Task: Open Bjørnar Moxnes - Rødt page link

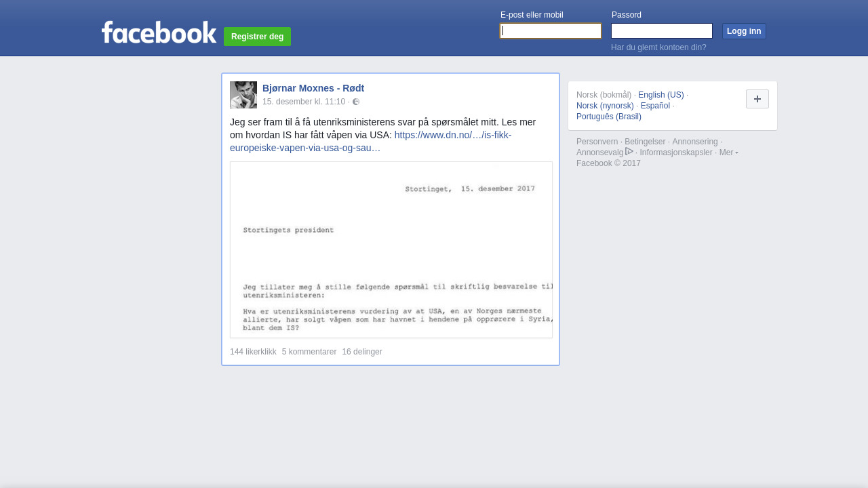Action: tap(313, 88)
